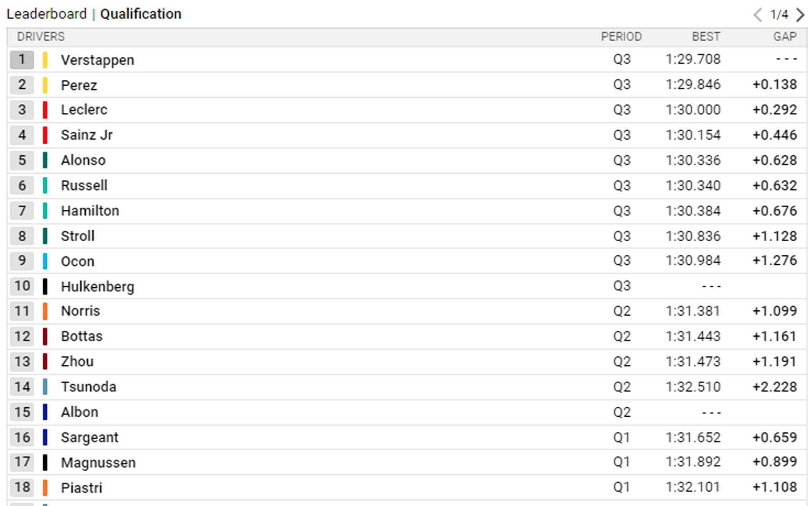Click the 1/4 page indicator
This screenshot has width=812, height=506.
[x=779, y=15]
